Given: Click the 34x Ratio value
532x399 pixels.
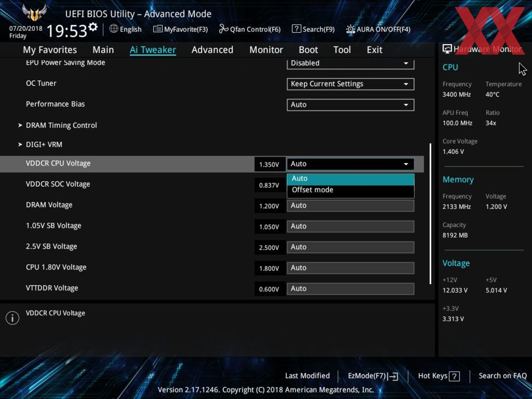Looking at the screenshot, I should [491, 123].
